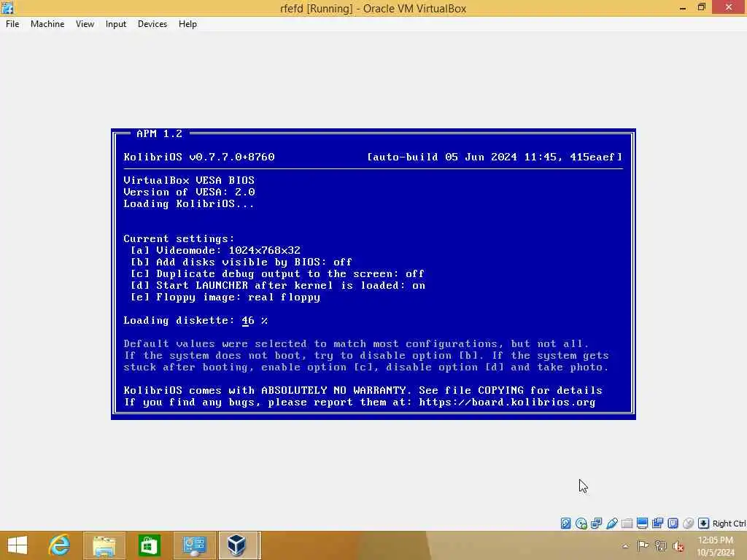Click the https://board.kolibrios.org address
Screen dimensions: 747x560
[x=508, y=402]
